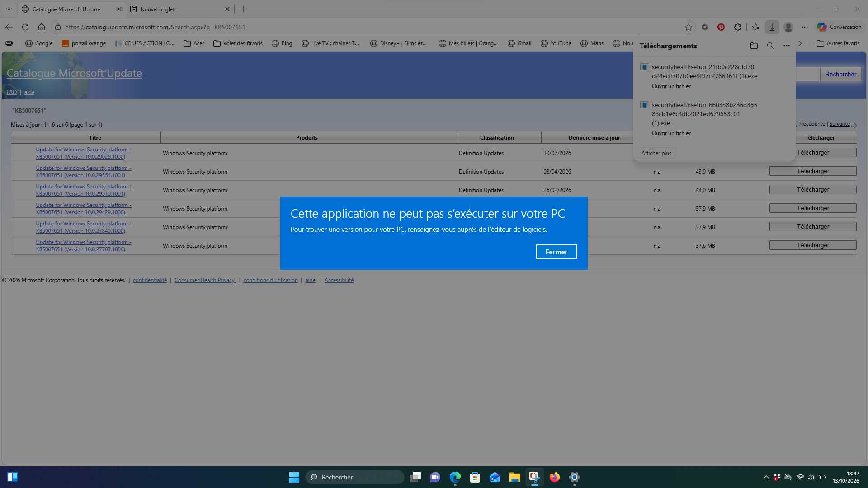Go to browser home page
Image resolution: width=868 pixels, height=488 pixels.
coord(42,27)
